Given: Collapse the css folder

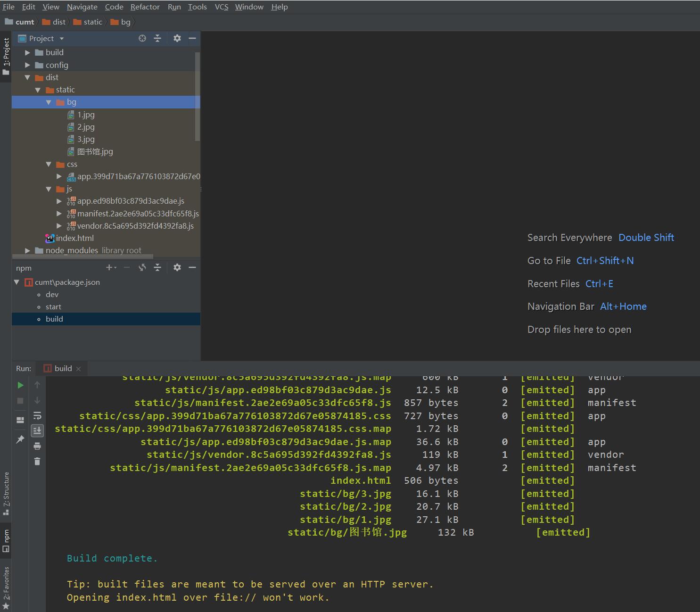Looking at the screenshot, I should (x=49, y=164).
